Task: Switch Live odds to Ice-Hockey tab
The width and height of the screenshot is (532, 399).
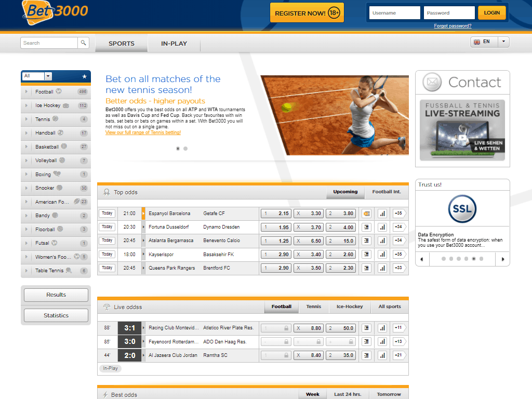Action: tap(350, 307)
